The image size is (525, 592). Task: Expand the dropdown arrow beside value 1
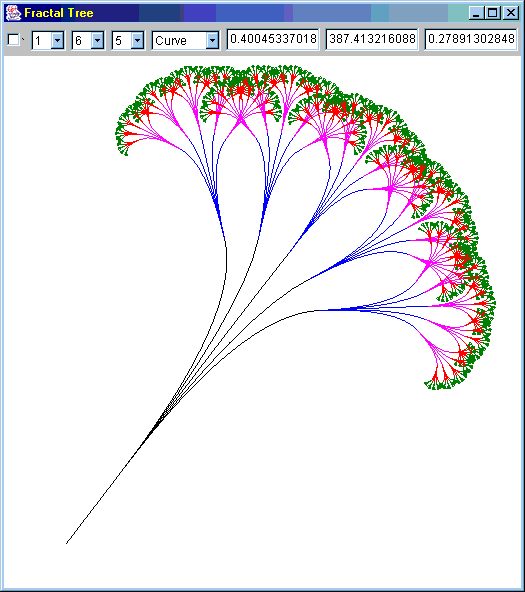[57, 40]
